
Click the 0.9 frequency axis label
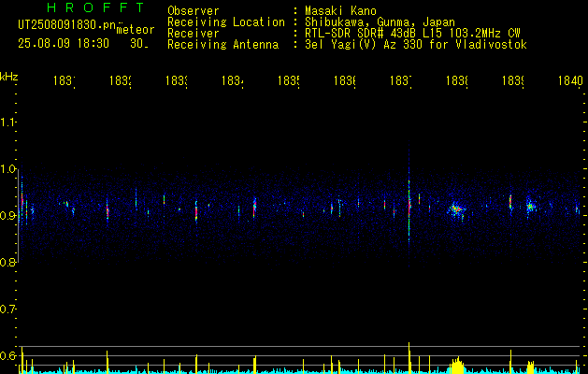(x=8, y=215)
